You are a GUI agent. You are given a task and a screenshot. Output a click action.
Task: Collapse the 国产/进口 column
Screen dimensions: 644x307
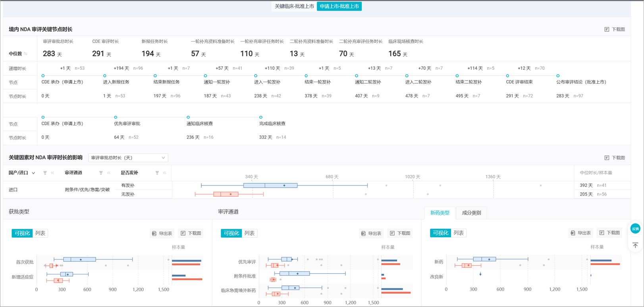tap(52, 173)
